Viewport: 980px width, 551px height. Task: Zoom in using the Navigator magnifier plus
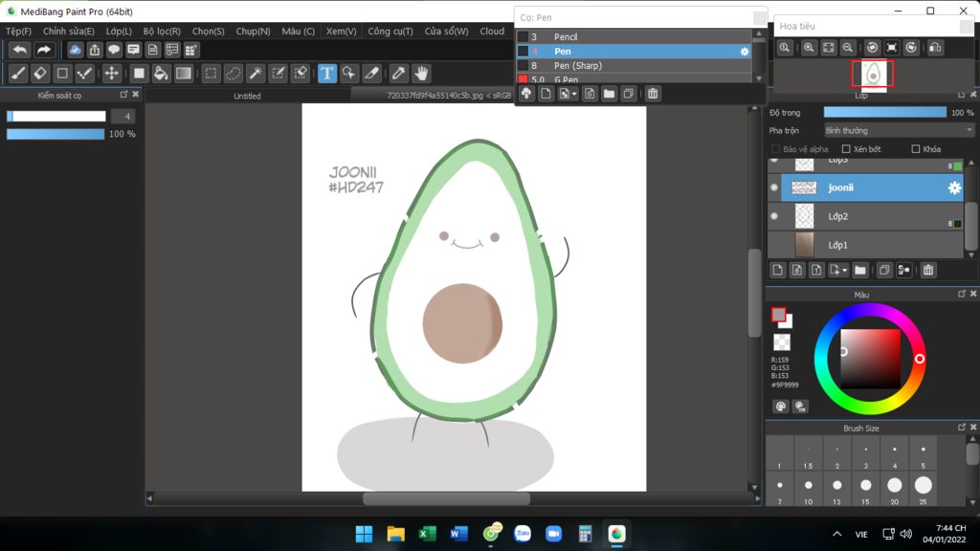(809, 48)
